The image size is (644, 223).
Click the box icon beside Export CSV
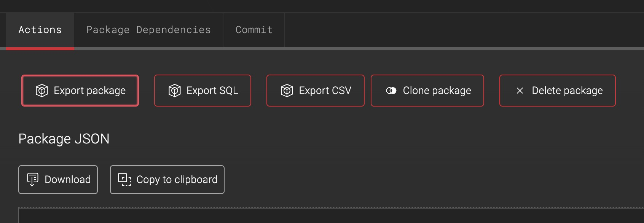(287, 91)
